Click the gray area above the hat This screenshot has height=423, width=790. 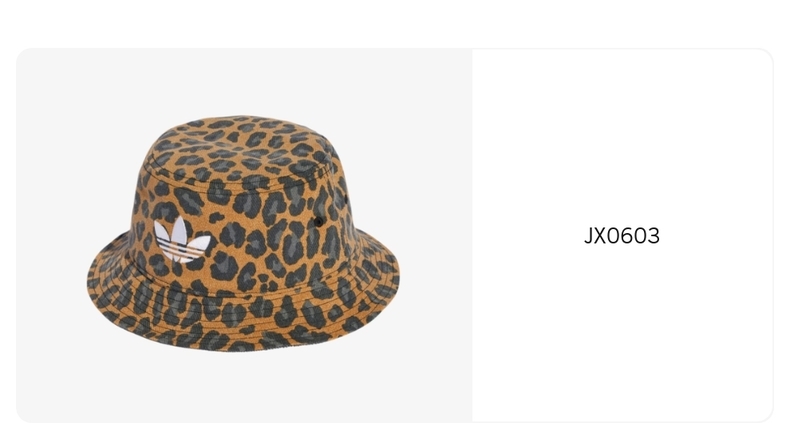tap(243, 81)
